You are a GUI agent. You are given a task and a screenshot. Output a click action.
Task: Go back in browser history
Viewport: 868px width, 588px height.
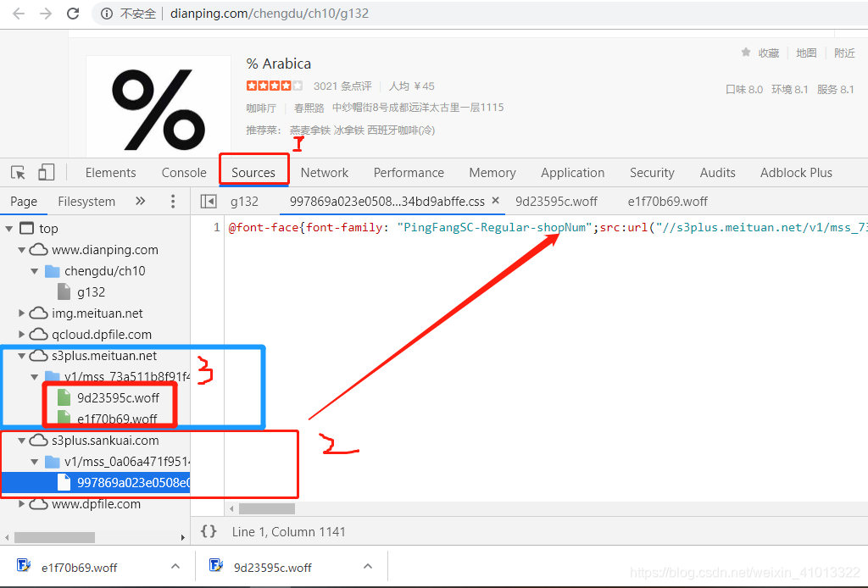pyautogui.click(x=19, y=14)
